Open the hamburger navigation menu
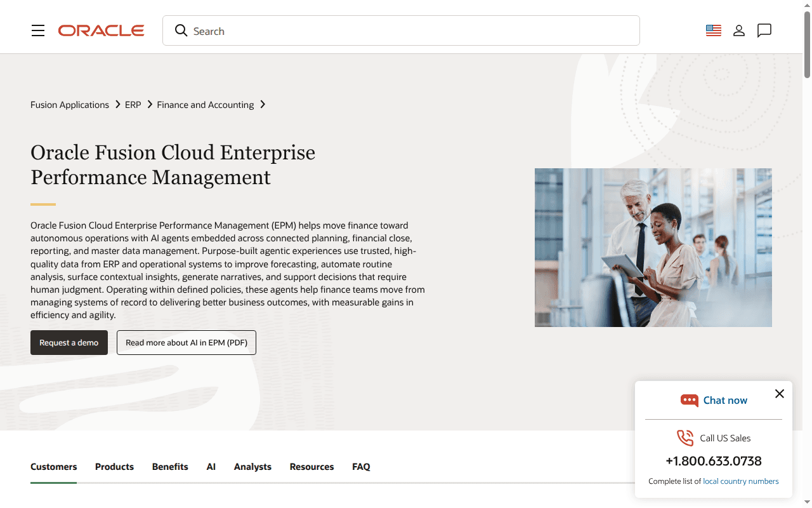The height and width of the screenshot is (508, 812). tap(38, 30)
